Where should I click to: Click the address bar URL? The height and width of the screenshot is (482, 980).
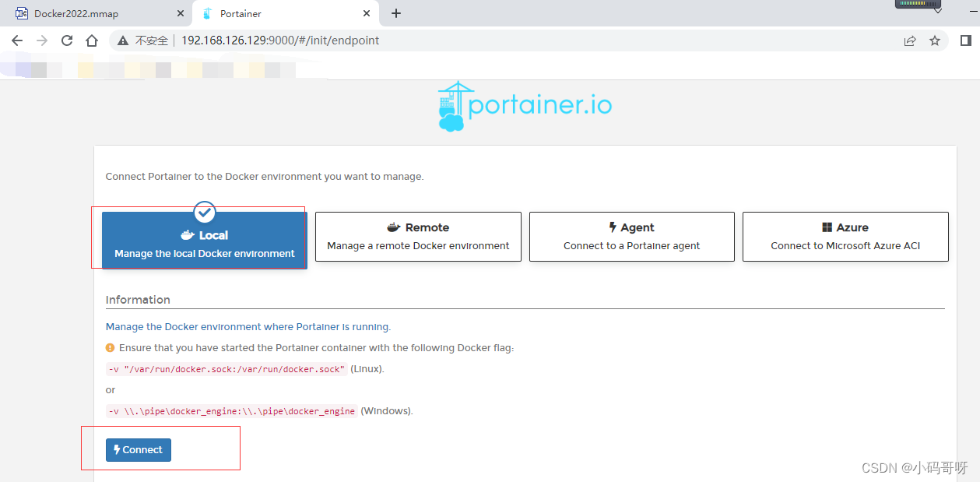click(x=280, y=40)
